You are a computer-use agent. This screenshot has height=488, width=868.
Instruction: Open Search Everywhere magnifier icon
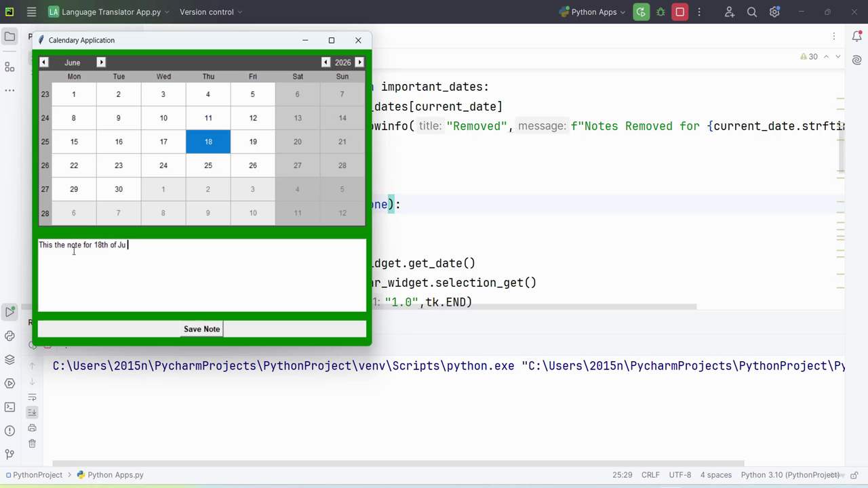pyautogui.click(x=752, y=12)
